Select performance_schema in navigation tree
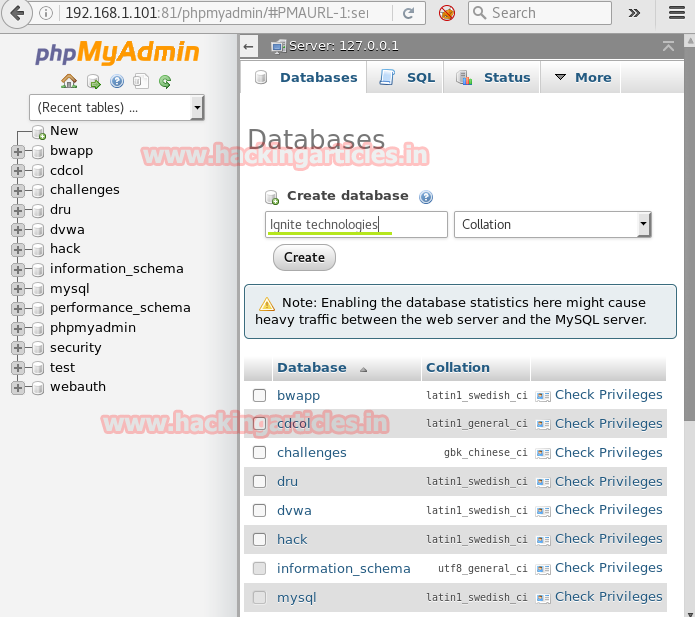This screenshot has height=617, width=695. click(x=120, y=308)
